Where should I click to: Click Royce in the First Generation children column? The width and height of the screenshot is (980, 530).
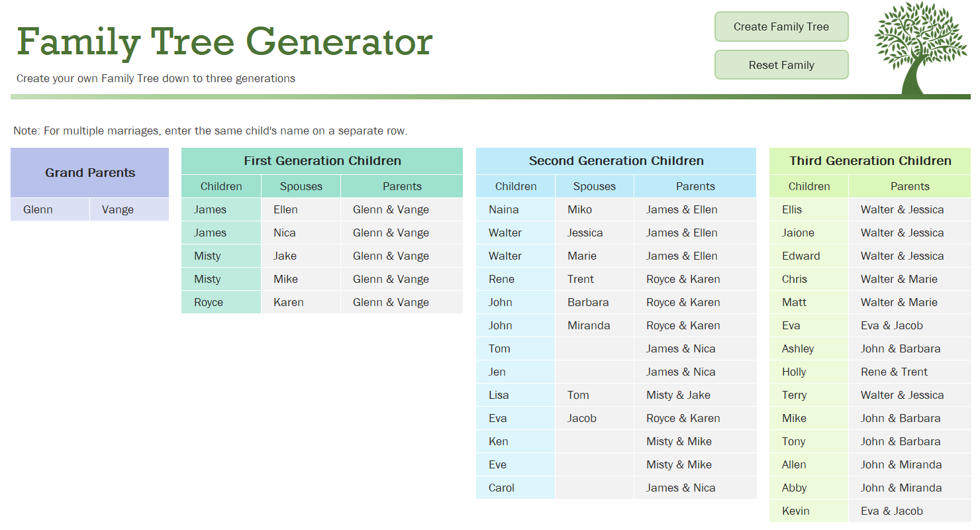(207, 302)
